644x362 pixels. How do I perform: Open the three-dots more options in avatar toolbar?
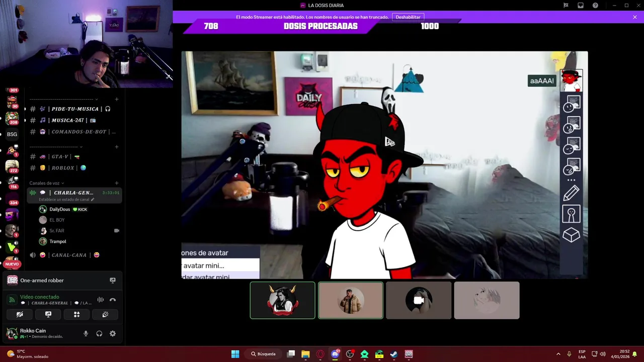tap(571, 180)
